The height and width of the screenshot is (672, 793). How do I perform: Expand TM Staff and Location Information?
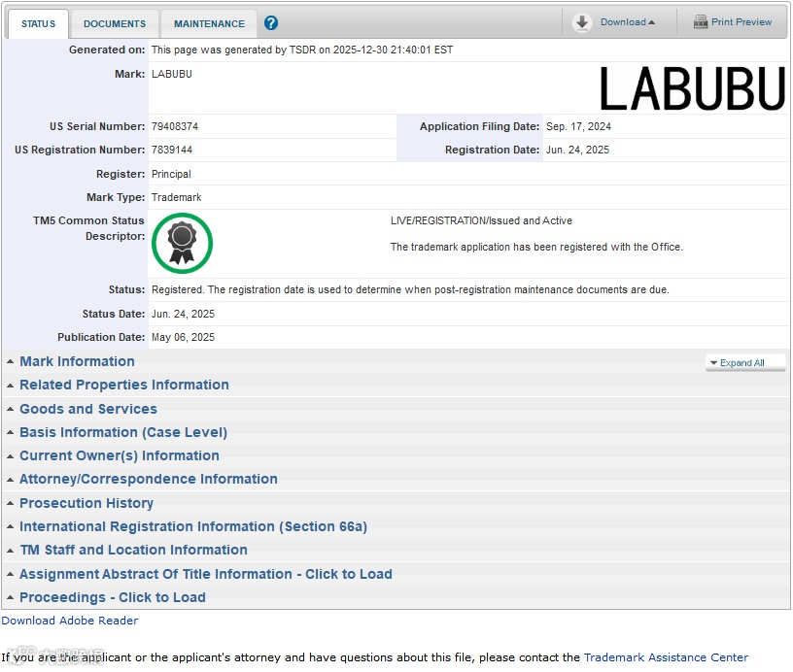(x=133, y=550)
